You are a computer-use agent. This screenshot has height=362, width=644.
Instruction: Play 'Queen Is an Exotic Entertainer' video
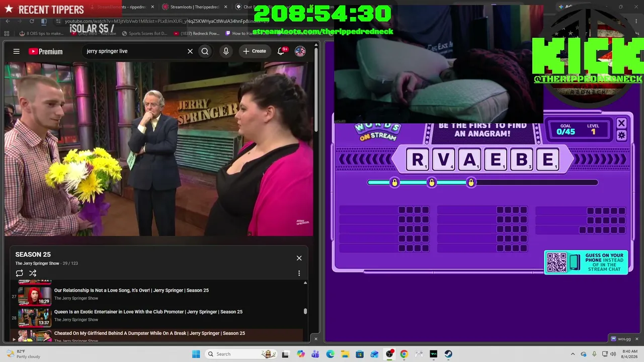coord(148,312)
